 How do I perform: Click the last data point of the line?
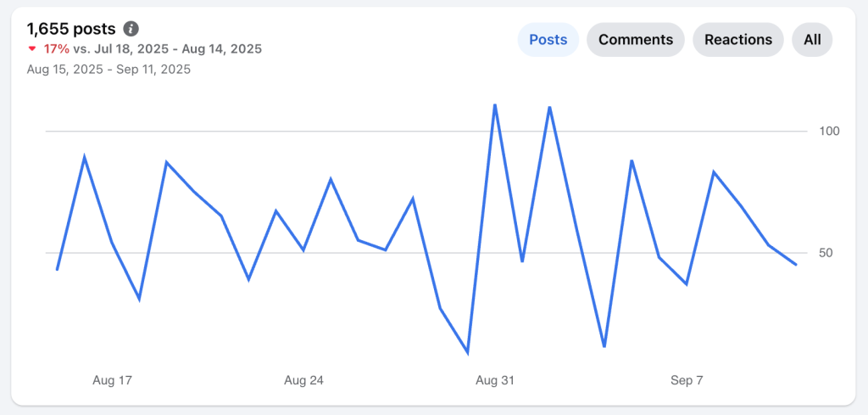[x=796, y=265]
